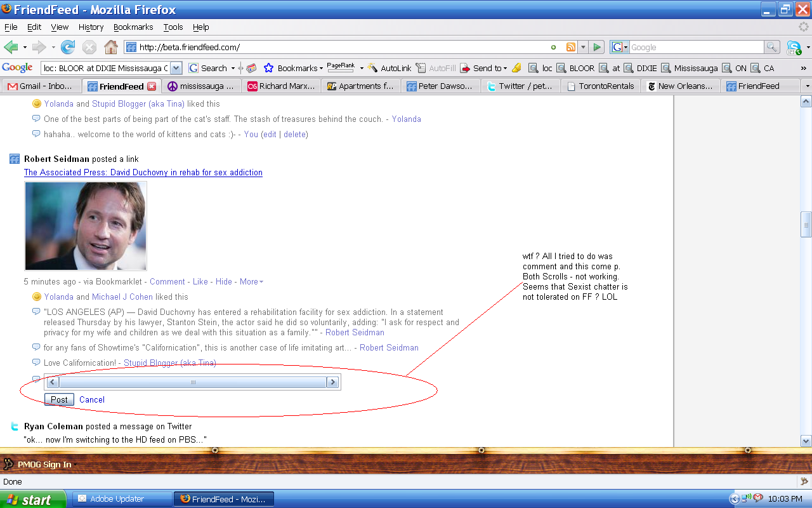Focus the address bar URL field
Viewport: 812px width, 508px height.
343,47
